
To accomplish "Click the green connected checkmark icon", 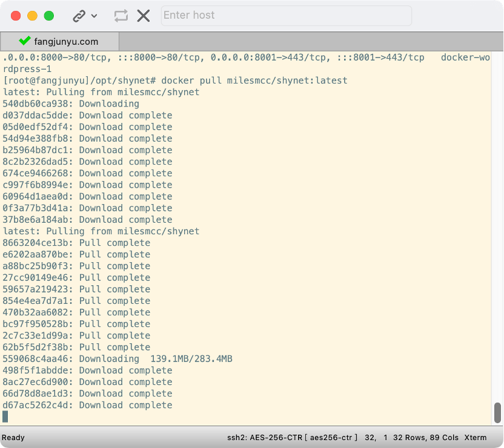I will [x=25, y=41].
